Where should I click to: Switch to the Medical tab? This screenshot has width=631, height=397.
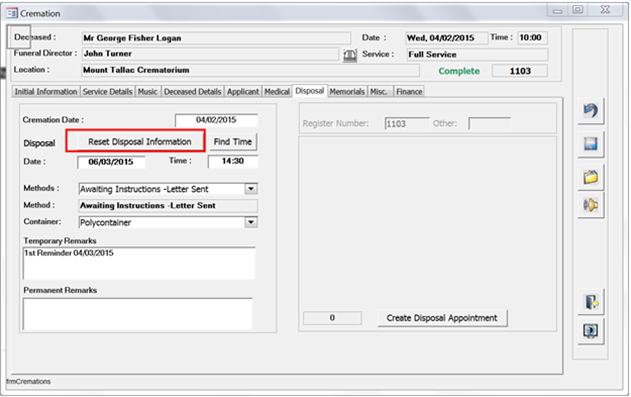tap(277, 92)
